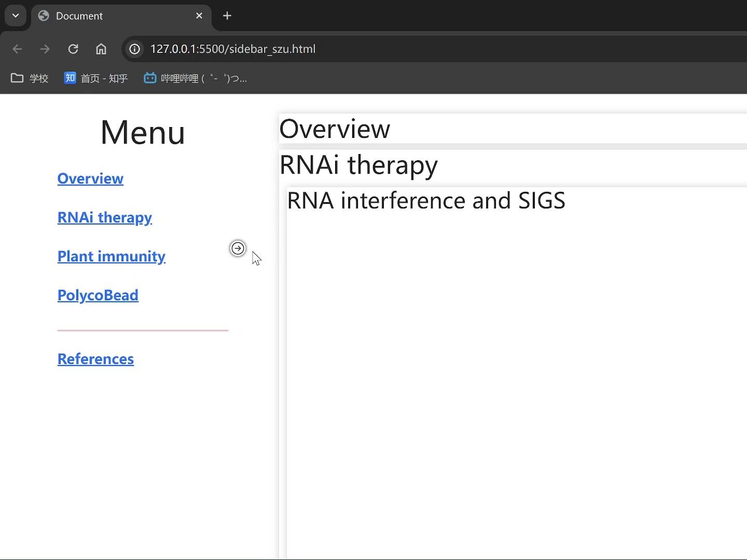Expand the tab search dropdown arrow
The height and width of the screenshot is (560, 747).
[x=16, y=16]
